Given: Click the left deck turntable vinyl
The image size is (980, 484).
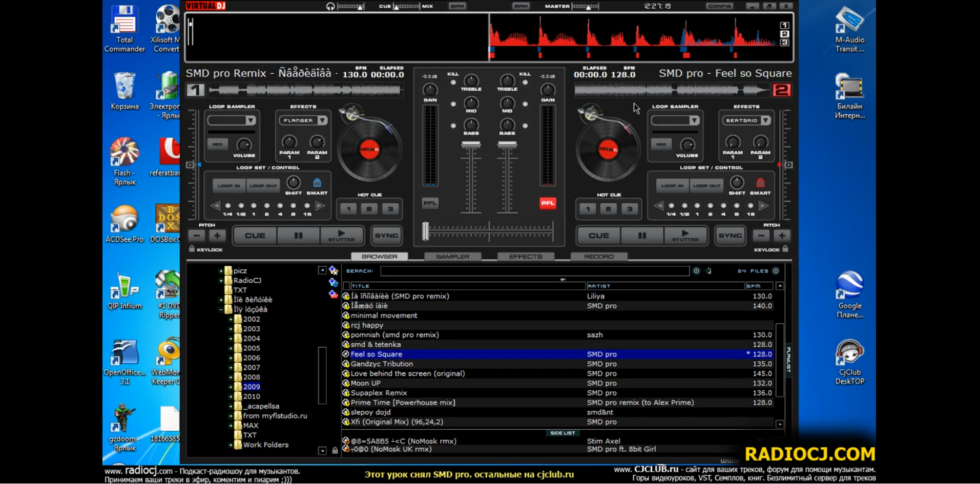Looking at the screenshot, I should 369,150.
